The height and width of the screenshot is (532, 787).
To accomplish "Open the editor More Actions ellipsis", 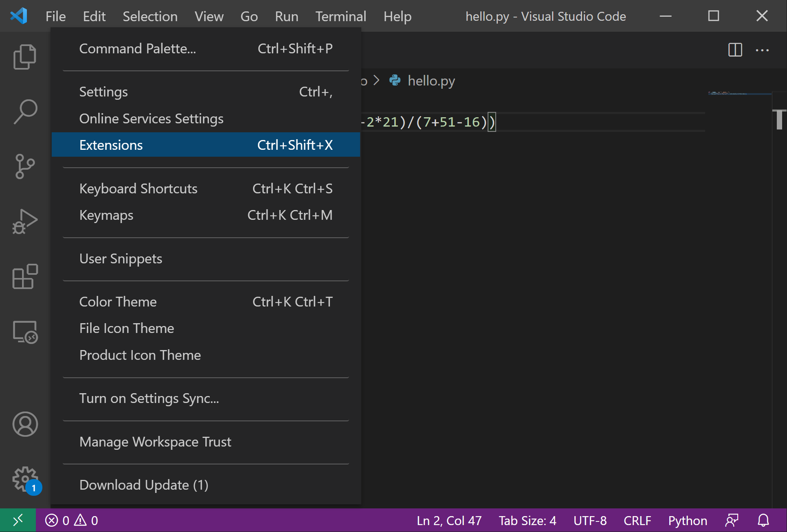I will tap(762, 50).
